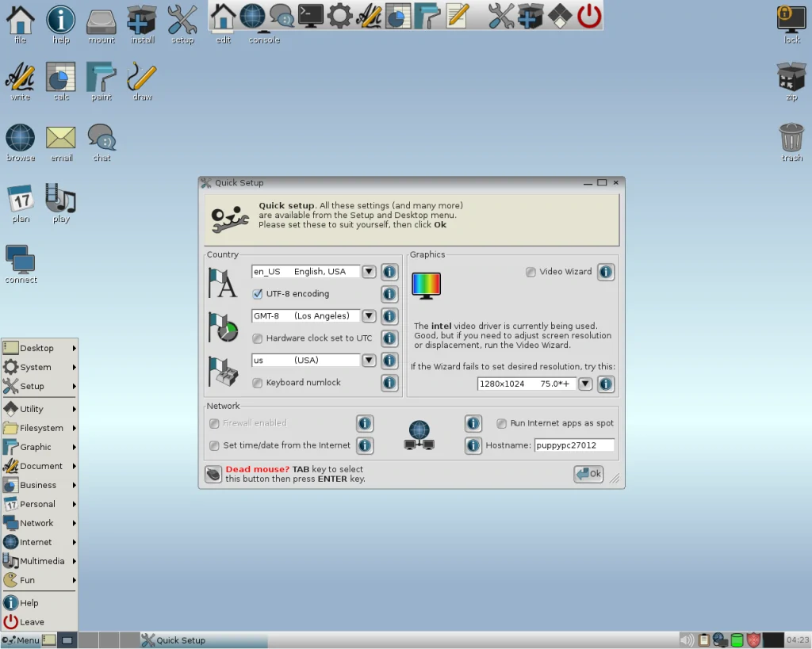The image size is (812, 649).
Task: Open the GMT-8 timezone dropdown
Action: coord(369,316)
